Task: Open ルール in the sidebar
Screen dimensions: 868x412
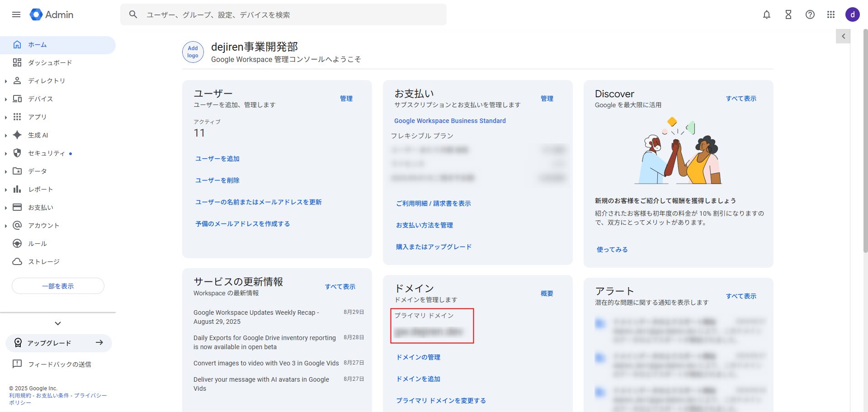Action: click(x=37, y=244)
